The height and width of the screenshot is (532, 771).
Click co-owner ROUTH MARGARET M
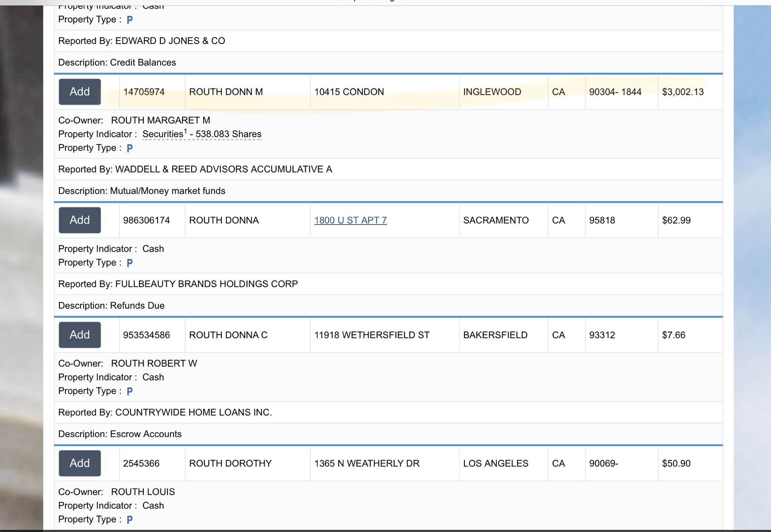pyautogui.click(x=161, y=120)
